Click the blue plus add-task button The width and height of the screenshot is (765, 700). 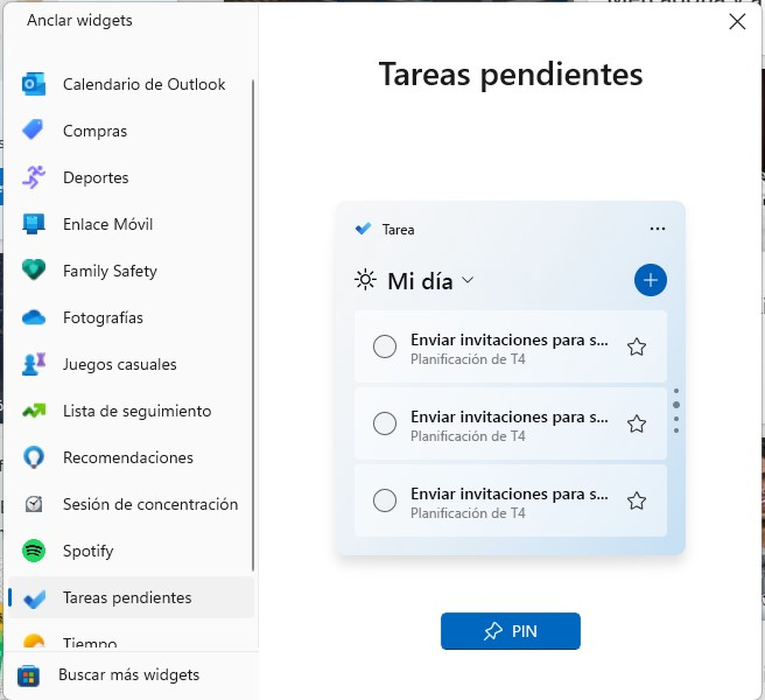click(650, 280)
